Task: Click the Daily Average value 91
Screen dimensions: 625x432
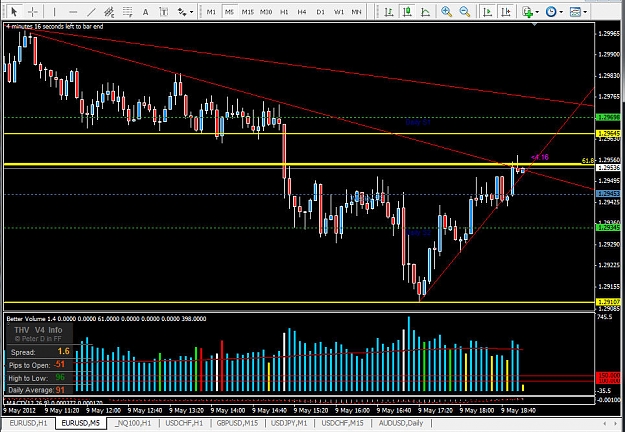Action: click(60, 390)
